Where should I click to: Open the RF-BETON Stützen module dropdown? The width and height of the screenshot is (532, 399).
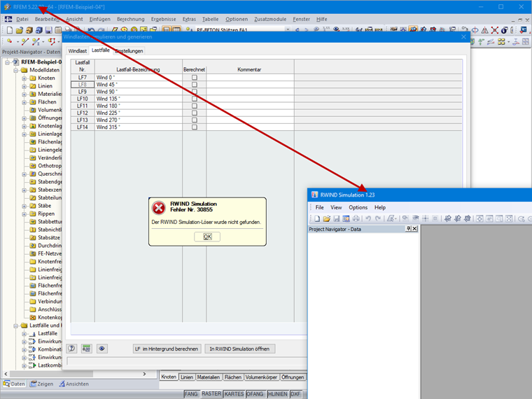pos(288,29)
